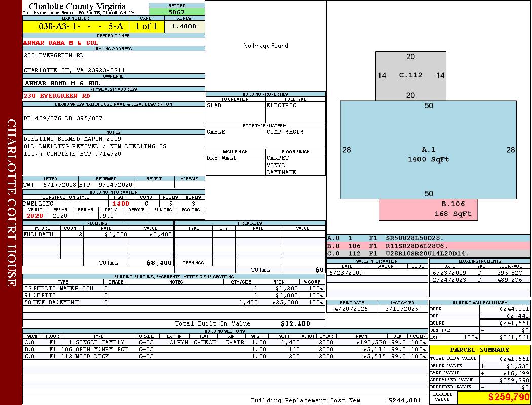The height and width of the screenshot is (405, 532).
Task: Click the red physical 911 address
Action: [x=57, y=96]
